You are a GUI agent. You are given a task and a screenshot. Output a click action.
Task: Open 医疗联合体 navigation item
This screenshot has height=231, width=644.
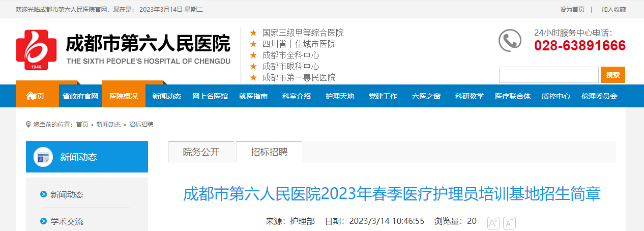[513, 96]
